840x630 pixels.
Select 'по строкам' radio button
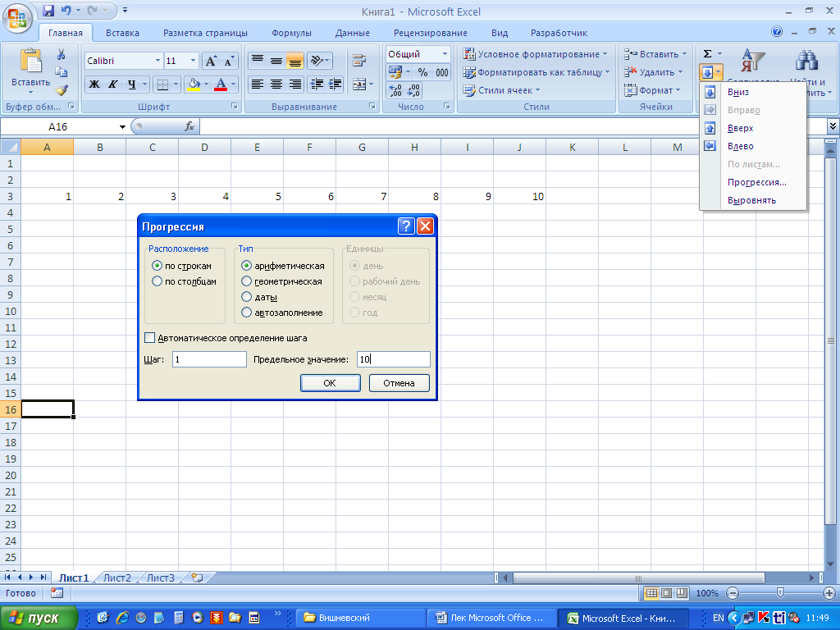[x=157, y=266]
